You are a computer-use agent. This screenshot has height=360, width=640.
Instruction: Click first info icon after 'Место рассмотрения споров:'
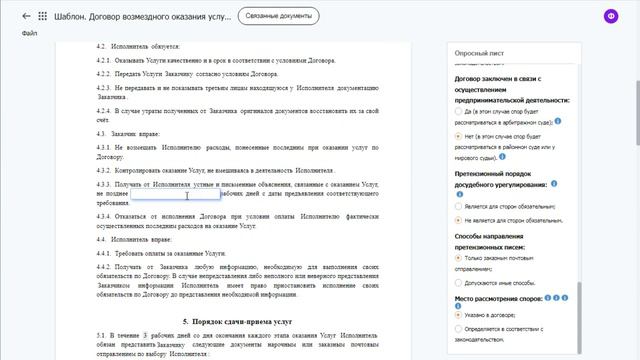pos(548,298)
